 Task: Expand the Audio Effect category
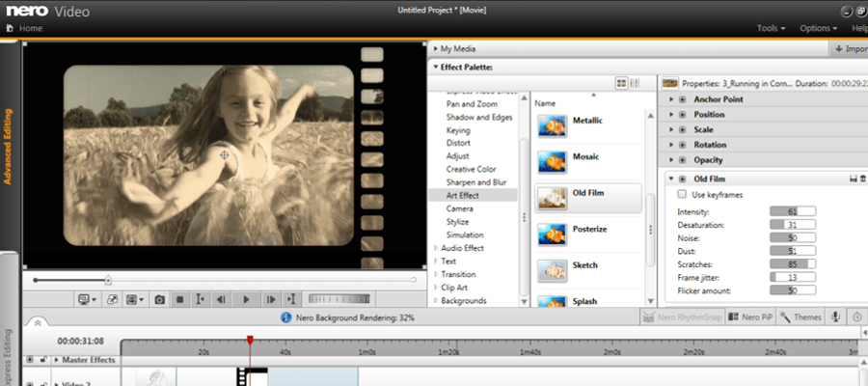tap(436, 248)
